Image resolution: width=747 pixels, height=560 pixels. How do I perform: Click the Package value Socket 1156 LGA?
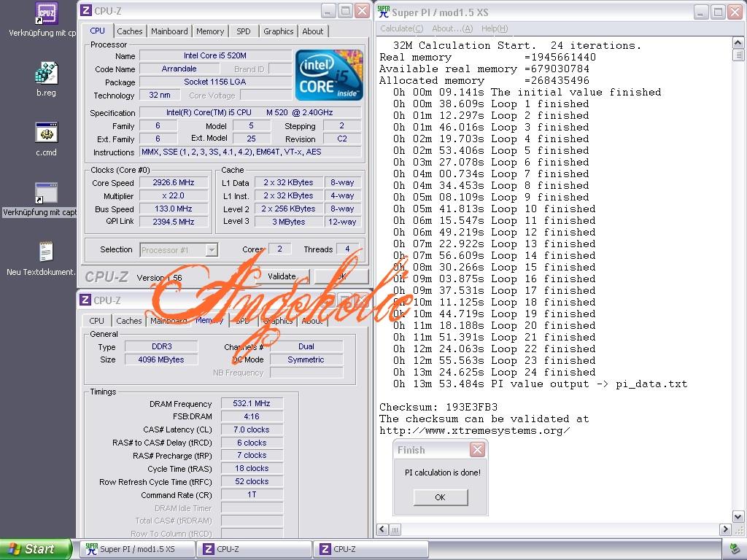(x=215, y=82)
